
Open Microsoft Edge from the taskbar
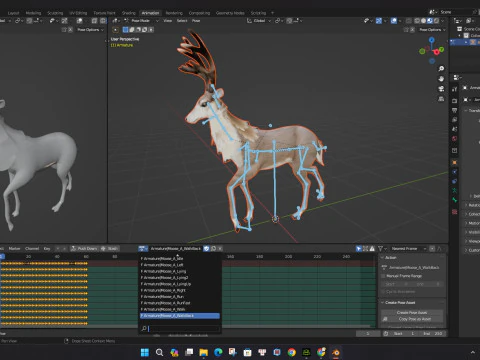point(218,352)
